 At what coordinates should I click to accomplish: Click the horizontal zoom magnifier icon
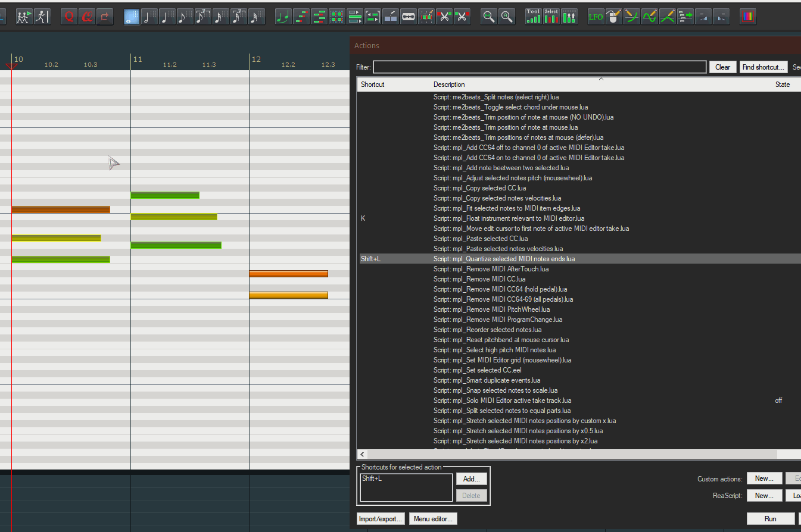489,17
